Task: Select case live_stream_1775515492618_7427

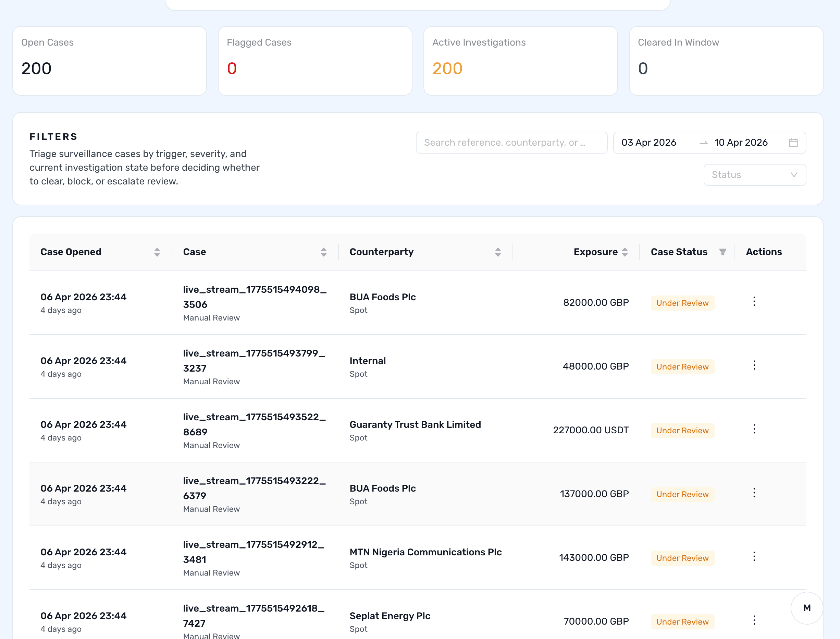Action: (254, 616)
